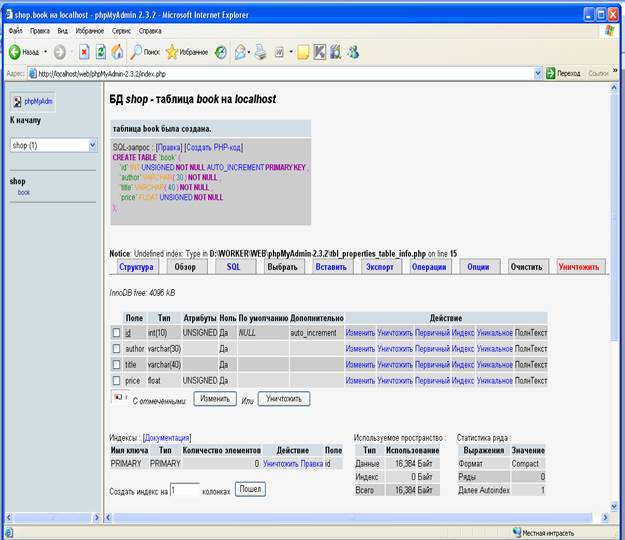
Task: Click the left frame scroll right arrow
Action: 96,517
